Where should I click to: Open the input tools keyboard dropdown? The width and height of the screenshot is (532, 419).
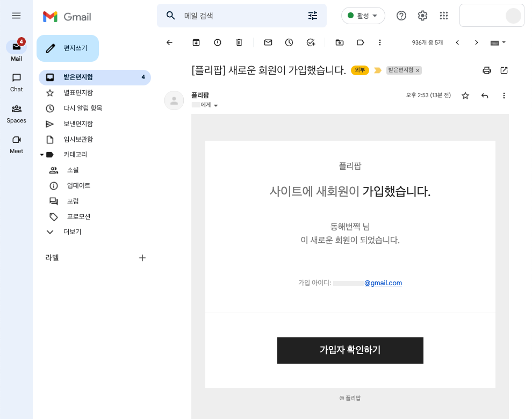498,42
